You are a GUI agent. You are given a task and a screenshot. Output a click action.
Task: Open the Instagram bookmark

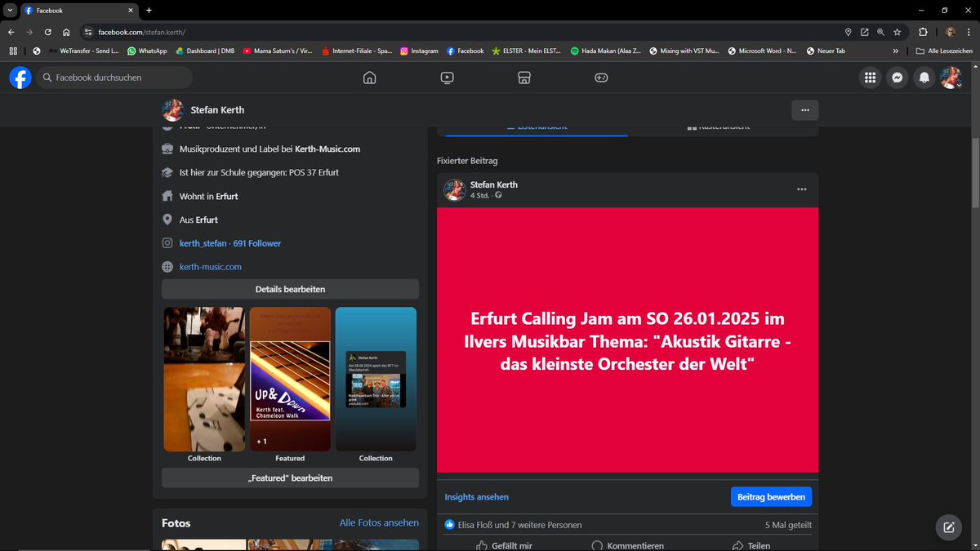[x=419, y=51]
